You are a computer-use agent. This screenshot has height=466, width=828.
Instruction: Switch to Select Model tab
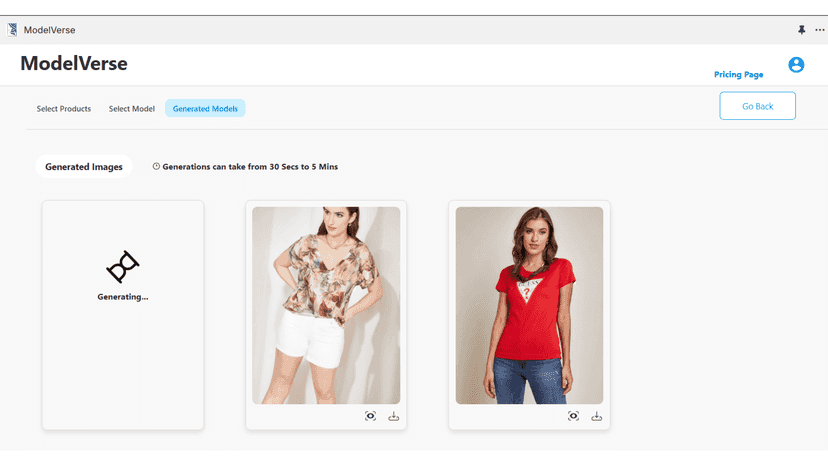pos(131,108)
